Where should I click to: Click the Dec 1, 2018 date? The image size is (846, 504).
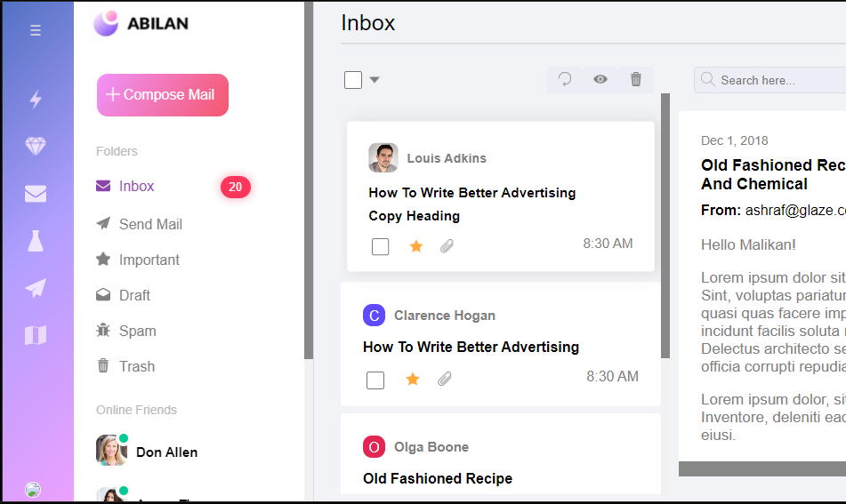pos(734,140)
